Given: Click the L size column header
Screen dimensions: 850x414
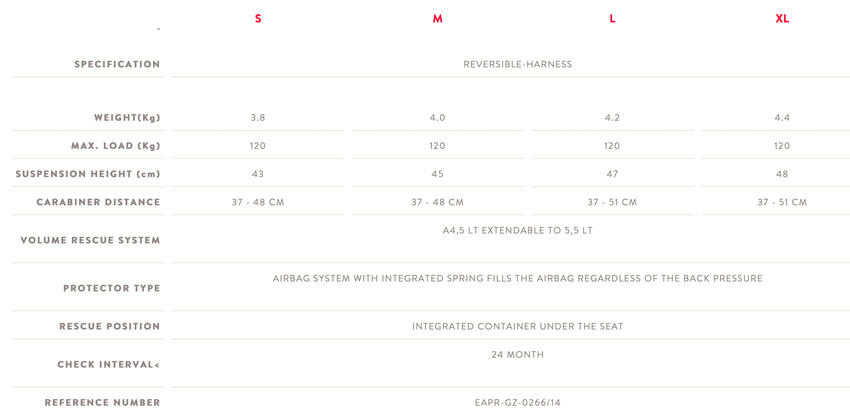Looking at the screenshot, I should [612, 18].
